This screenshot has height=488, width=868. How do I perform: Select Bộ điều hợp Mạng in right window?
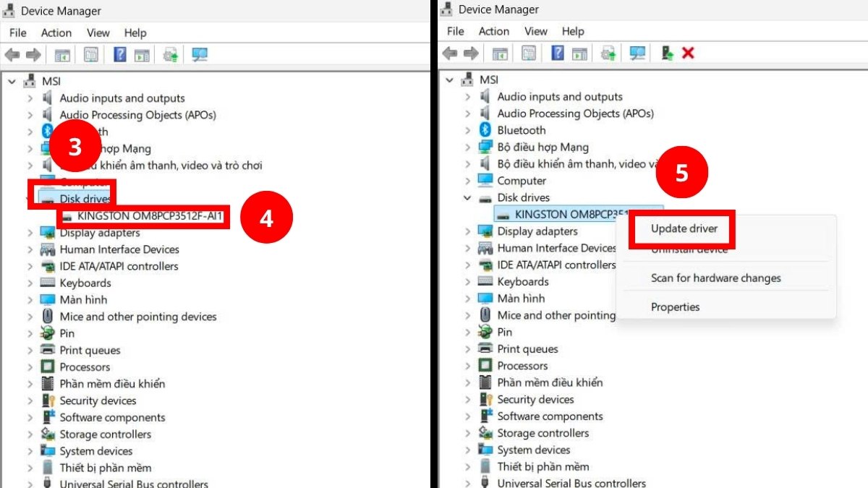pos(543,147)
